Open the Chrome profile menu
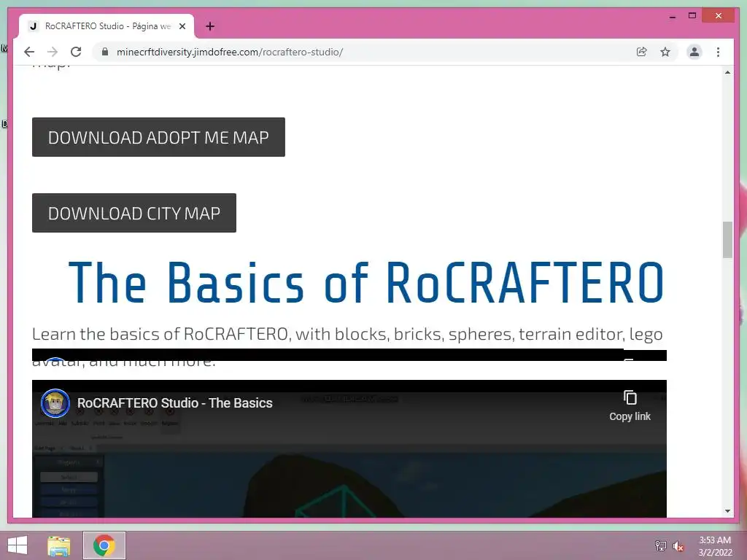The image size is (747, 560). coord(694,52)
